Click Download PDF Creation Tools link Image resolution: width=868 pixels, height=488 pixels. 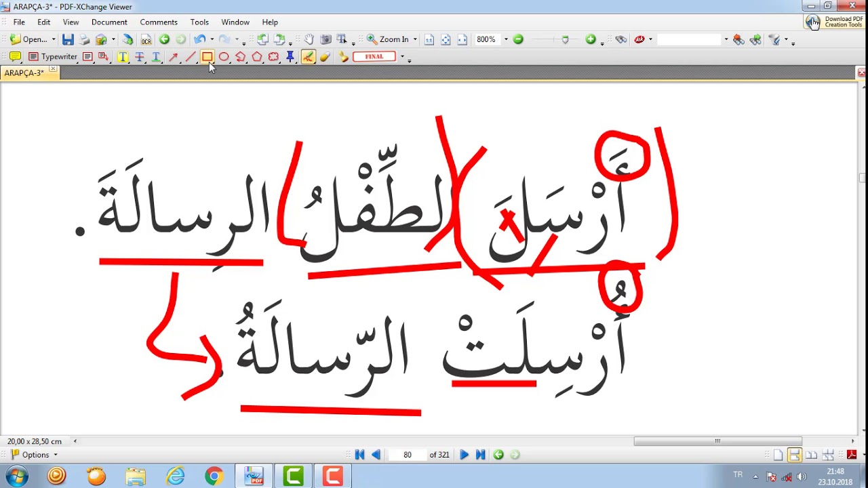pyautogui.click(x=834, y=22)
